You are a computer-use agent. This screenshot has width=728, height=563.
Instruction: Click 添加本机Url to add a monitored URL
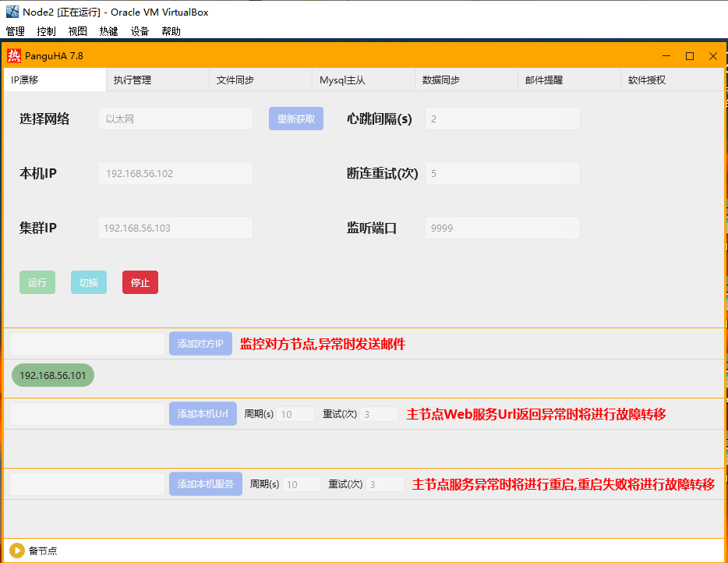203,414
